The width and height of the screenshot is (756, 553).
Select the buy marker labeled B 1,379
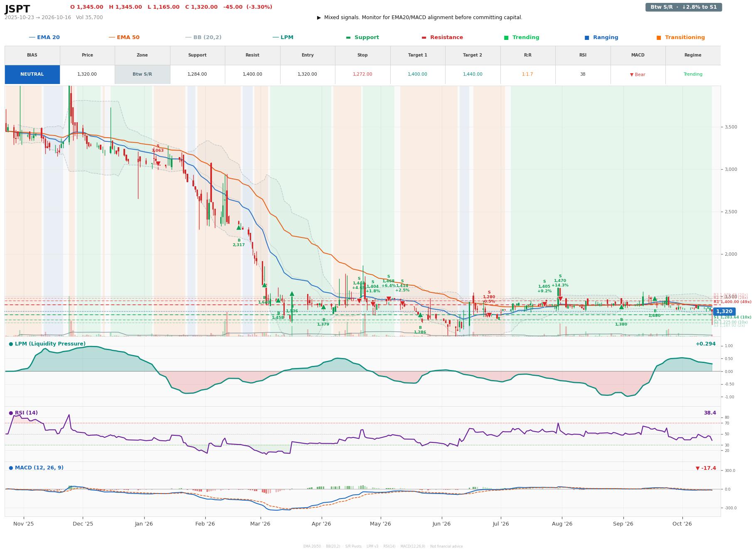pyautogui.click(x=324, y=307)
